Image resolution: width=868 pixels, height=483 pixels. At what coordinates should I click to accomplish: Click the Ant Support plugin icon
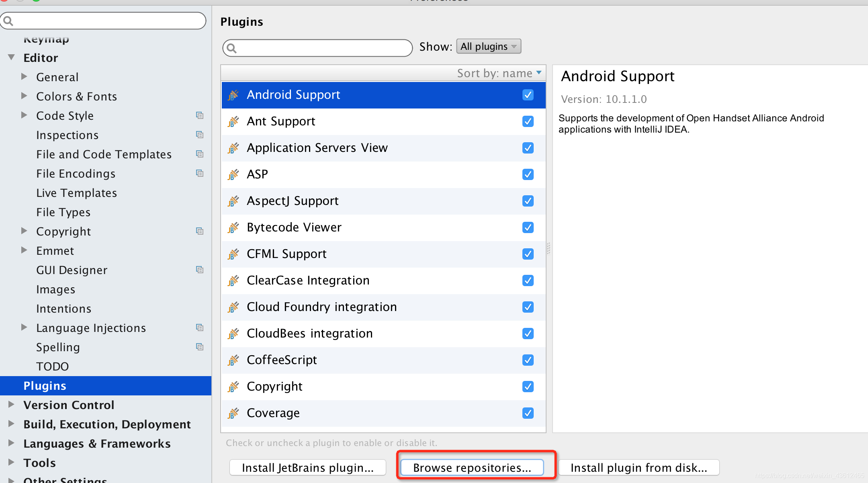point(233,122)
